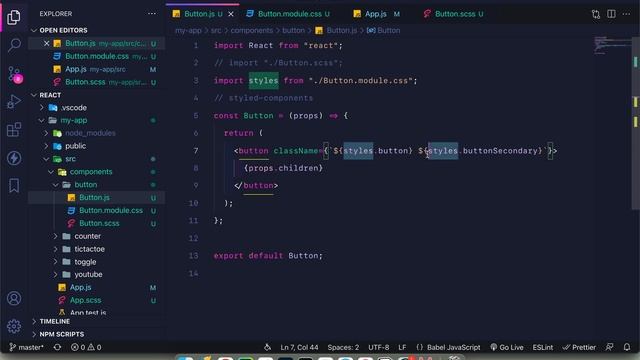Expand the toggle folder
This screenshot has height=360, width=640.
[x=85, y=262]
